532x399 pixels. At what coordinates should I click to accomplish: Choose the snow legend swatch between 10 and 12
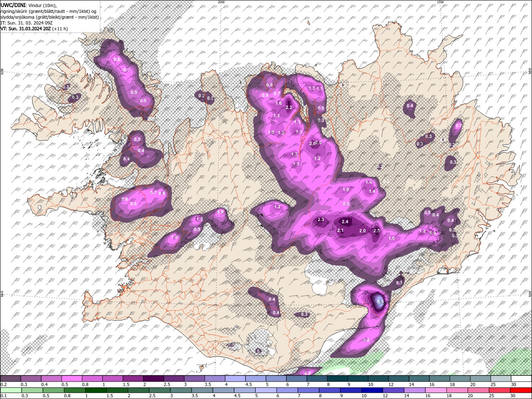378,378
